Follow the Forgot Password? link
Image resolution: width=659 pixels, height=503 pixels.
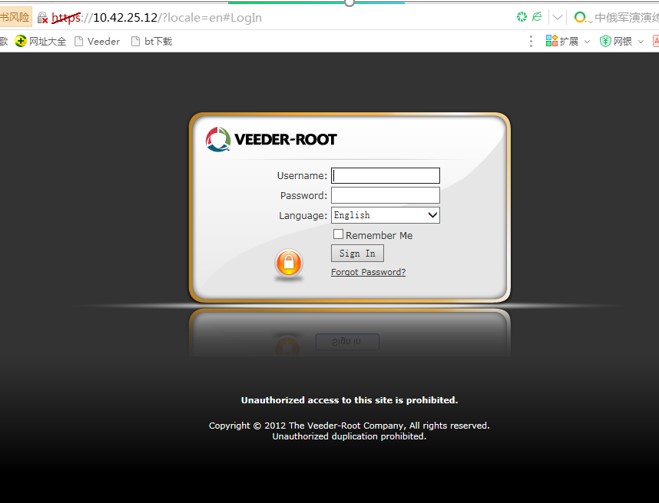click(368, 272)
